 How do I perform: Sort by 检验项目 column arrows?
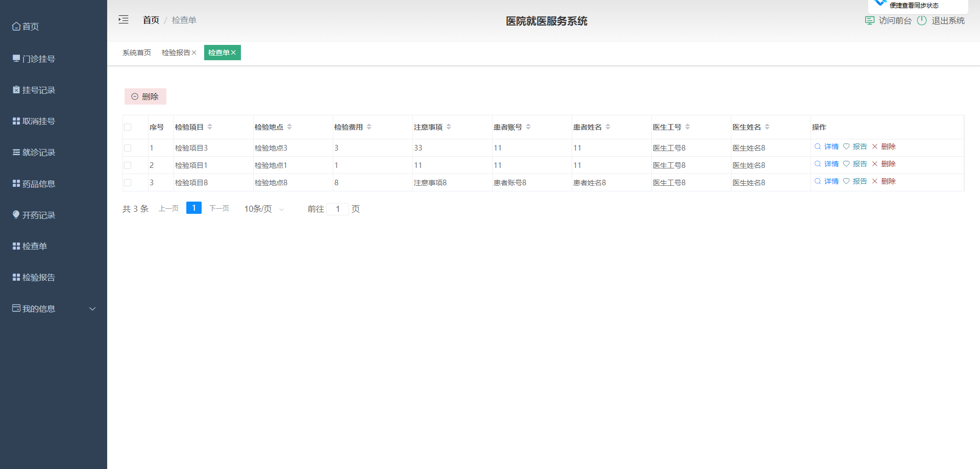point(210,127)
